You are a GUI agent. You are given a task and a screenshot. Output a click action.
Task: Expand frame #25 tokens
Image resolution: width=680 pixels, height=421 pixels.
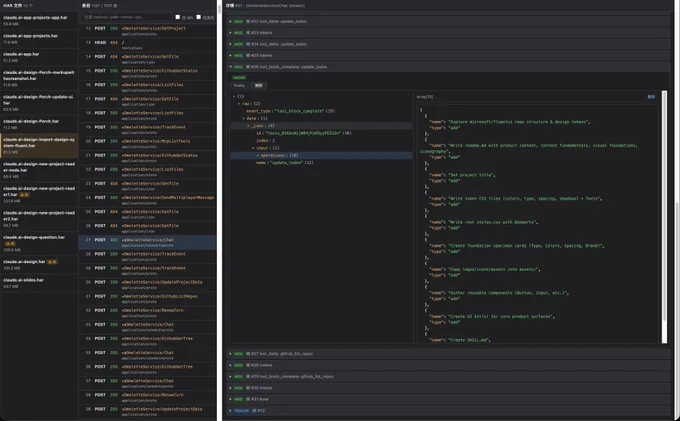pyautogui.click(x=448, y=55)
